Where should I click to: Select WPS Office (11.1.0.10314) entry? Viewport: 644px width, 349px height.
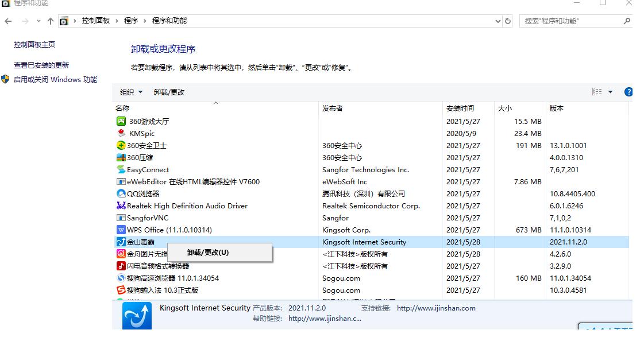click(169, 230)
